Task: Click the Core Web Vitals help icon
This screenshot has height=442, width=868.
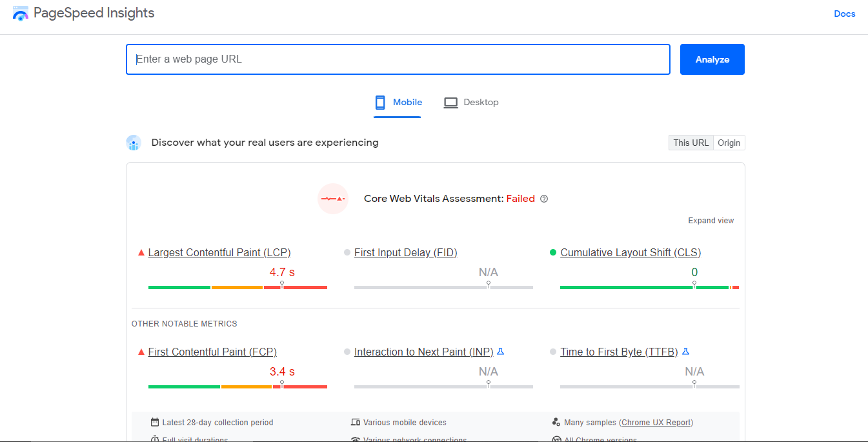Action: coord(544,199)
